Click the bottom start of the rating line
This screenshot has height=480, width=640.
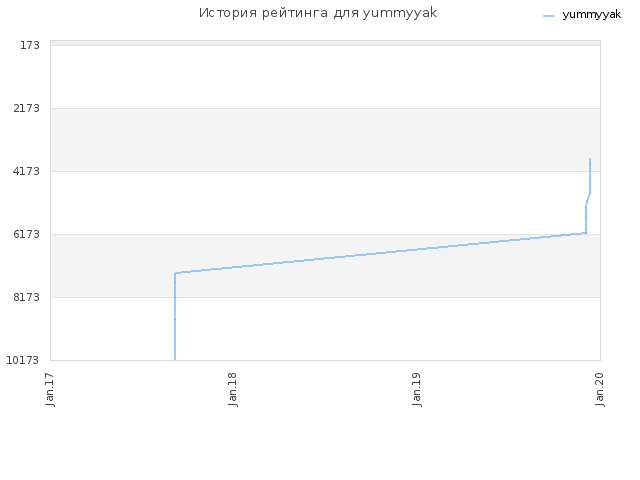click(175, 359)
